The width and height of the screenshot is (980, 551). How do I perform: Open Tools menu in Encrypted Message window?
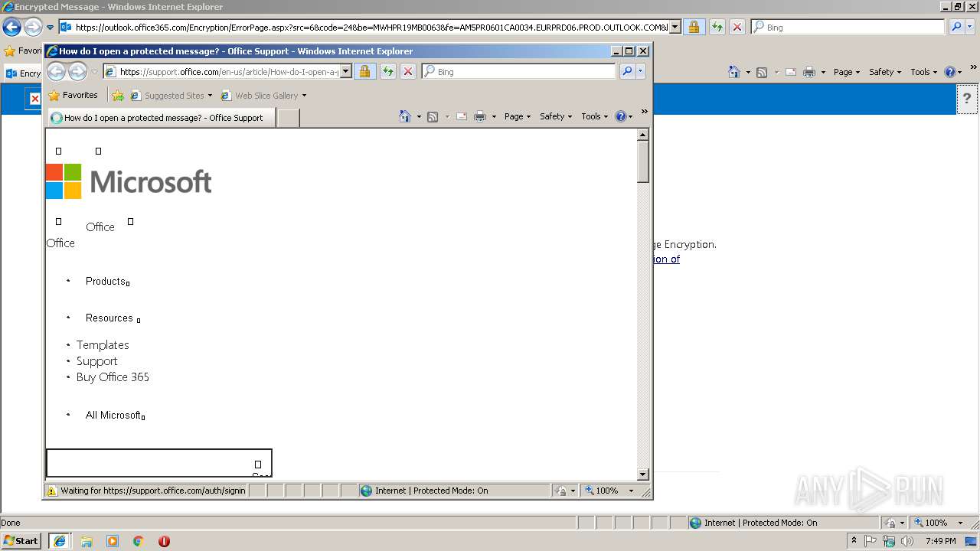[x=924, y=72]
